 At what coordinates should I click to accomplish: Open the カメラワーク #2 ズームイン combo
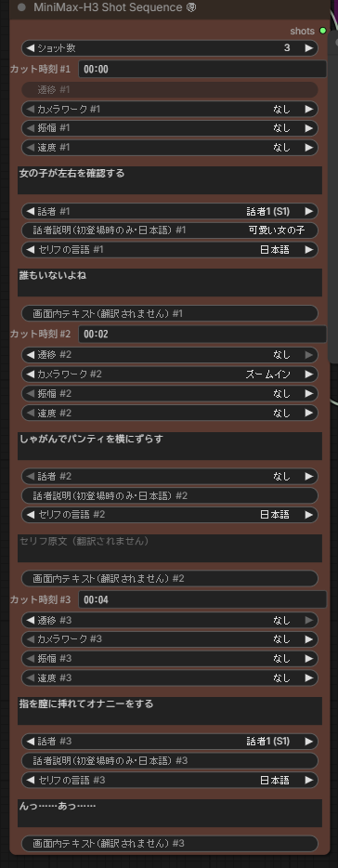click(x=170, y=375)
